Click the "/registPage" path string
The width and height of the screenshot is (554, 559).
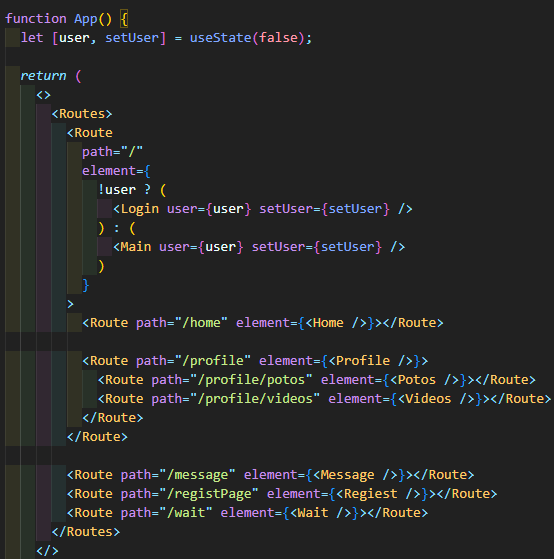click(209, 494)
